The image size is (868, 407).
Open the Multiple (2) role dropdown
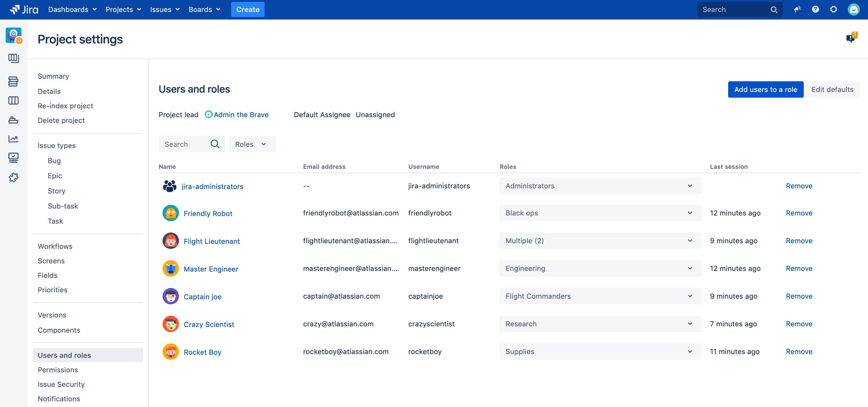point(601,241)
